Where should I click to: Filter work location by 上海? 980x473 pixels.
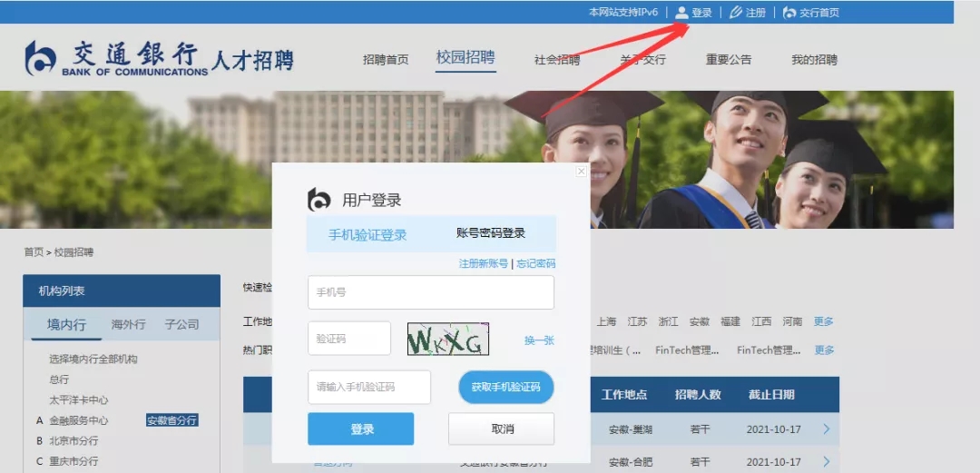605,321
